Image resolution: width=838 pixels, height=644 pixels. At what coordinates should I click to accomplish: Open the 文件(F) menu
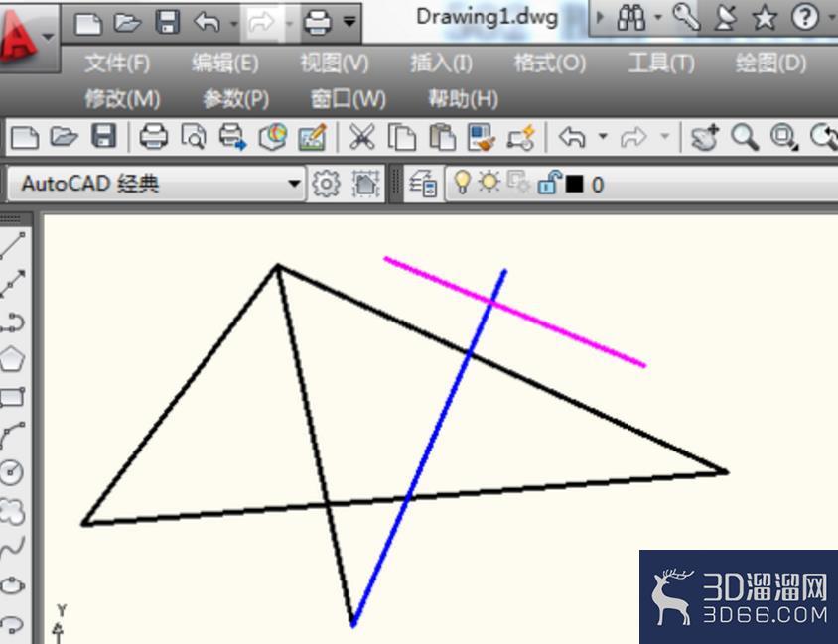coord(117,64)
